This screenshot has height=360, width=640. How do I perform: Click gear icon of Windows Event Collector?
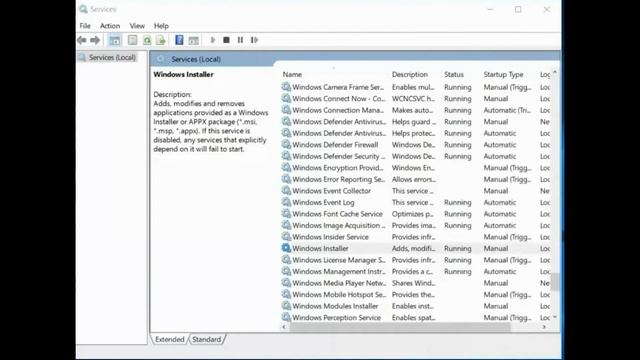coord(286,191)
